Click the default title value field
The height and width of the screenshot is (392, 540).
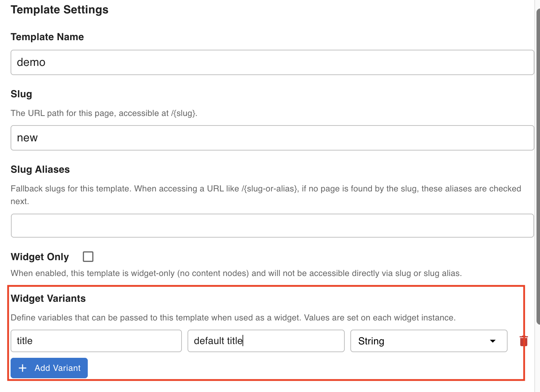point(266,341)
